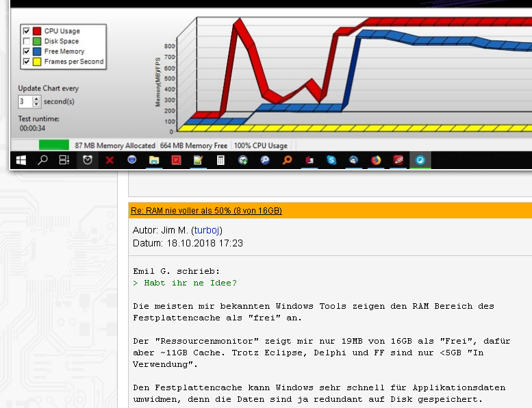This screenshot has height=408, width=532.
Task: Open the blue mail taskbar app
Action: 353,160
